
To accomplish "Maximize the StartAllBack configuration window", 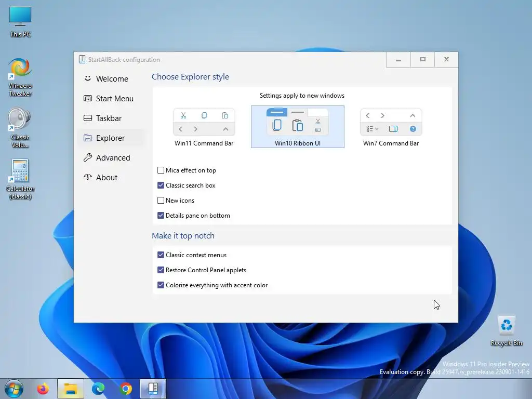I will [423, 60].
